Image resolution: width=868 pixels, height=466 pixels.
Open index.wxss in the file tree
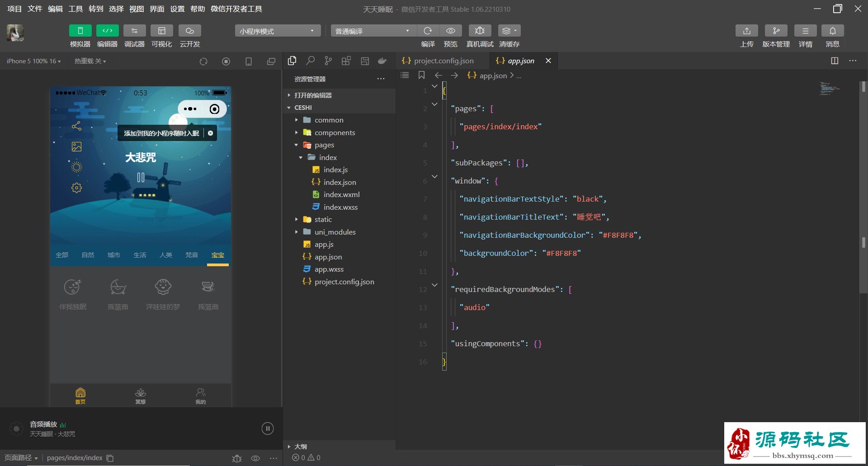coord(339,207)
